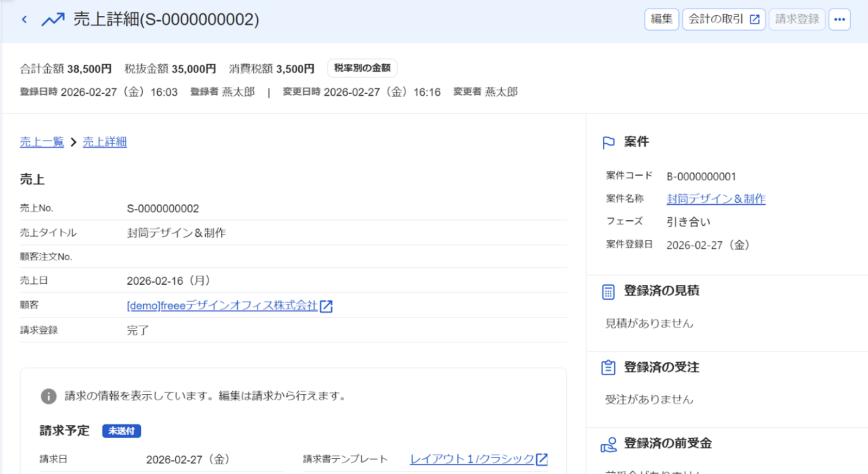Navigate to 売上一覧 breadcrumb link
The image size is (868, 474).
[x=42, y=142]
